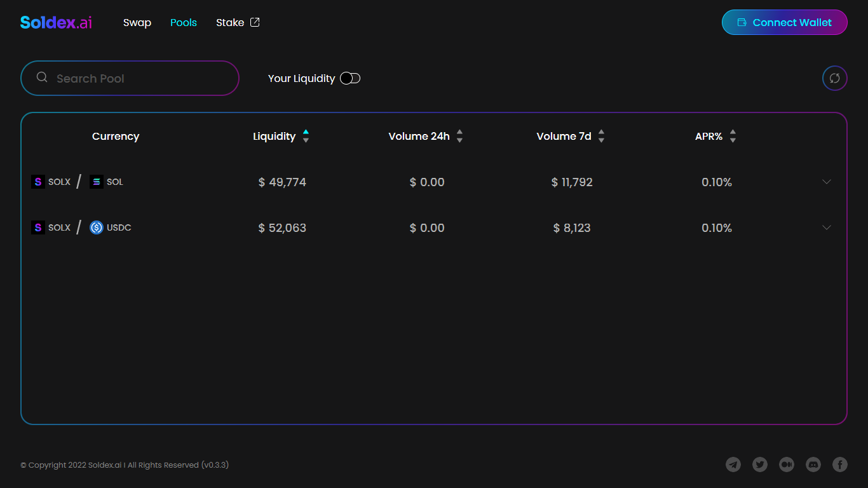Open the Discord social link
868x488 pixels.
coord(813,464)
